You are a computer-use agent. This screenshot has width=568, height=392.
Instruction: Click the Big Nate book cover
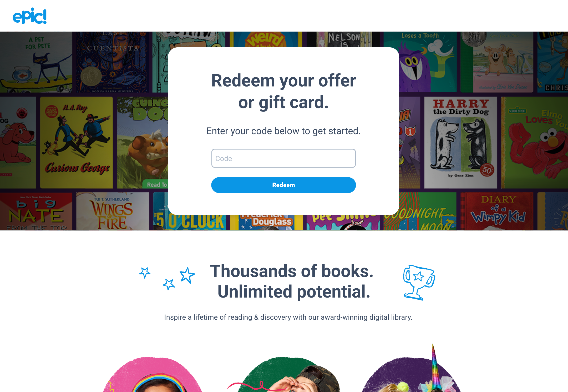(x=36, y=211)
